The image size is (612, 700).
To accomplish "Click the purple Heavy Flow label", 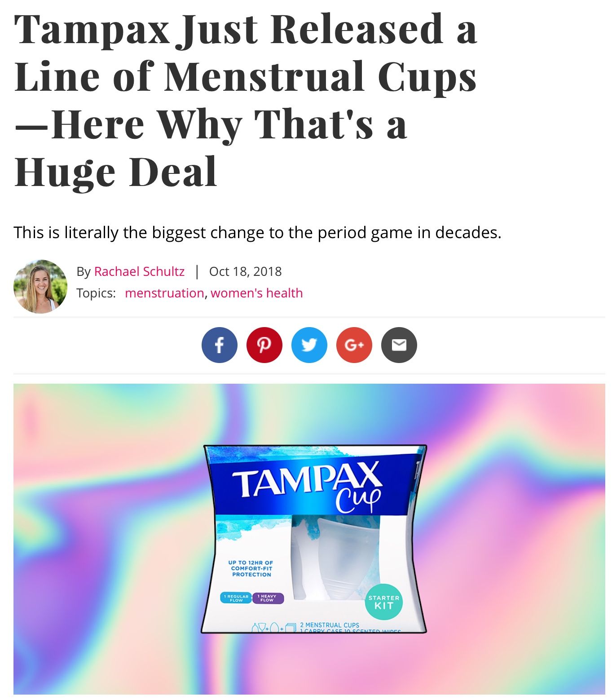I will 268,598.
